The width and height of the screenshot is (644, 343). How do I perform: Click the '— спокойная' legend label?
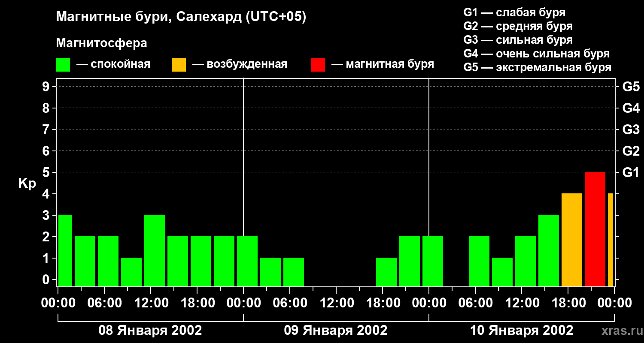113,64
